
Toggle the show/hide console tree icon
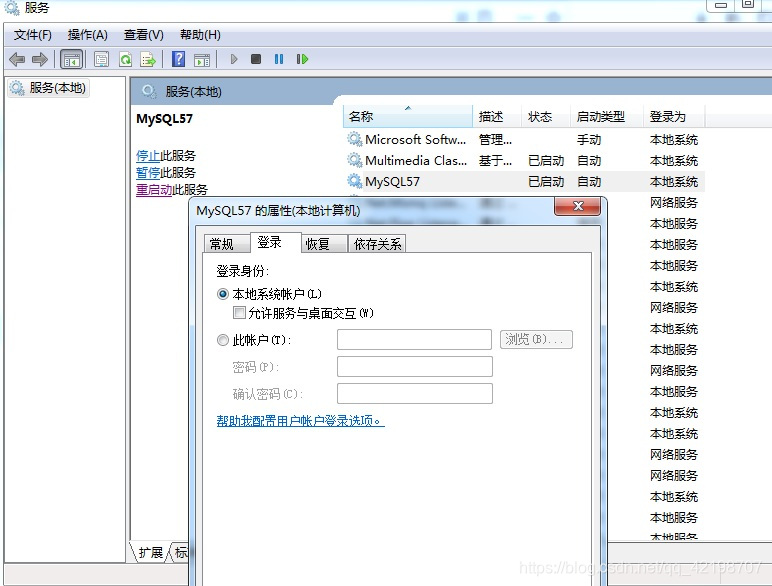(71, 60)
